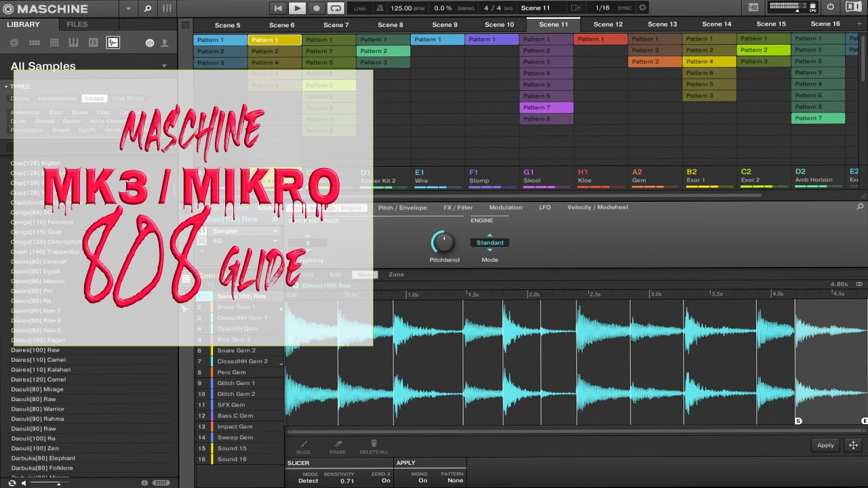Click the plug-in strip view icon
868x488 pixels.
753,7
